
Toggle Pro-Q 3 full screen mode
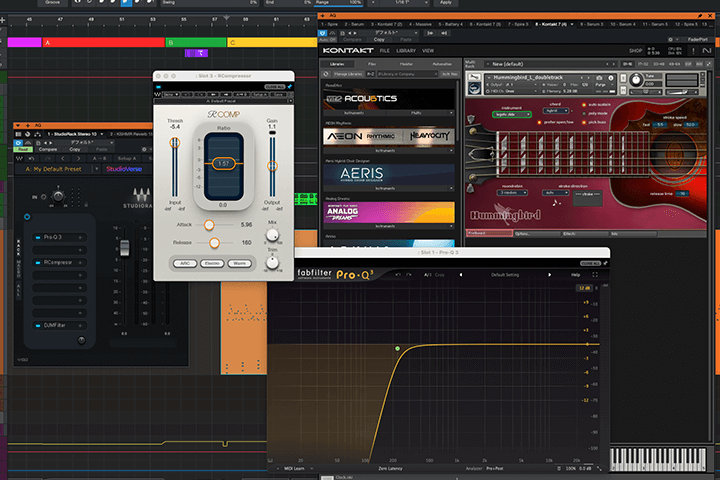595,275
